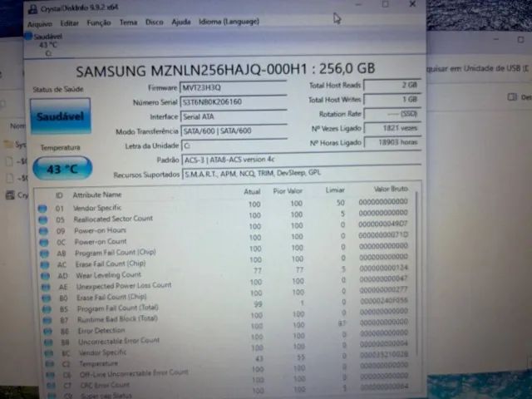Click the Pior Valor column header
This screenshot has height=399, width=532.
[x=288, y=191]
